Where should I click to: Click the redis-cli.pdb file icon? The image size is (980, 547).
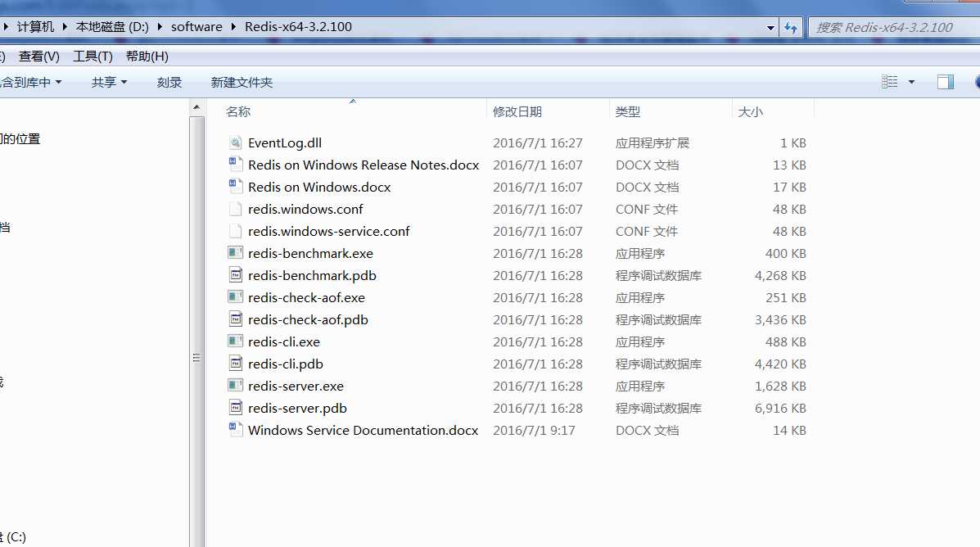tap(235, 364)
